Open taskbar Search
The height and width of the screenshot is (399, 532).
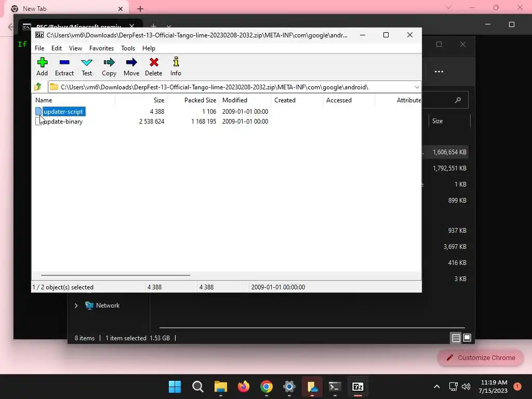click(198, 387)
